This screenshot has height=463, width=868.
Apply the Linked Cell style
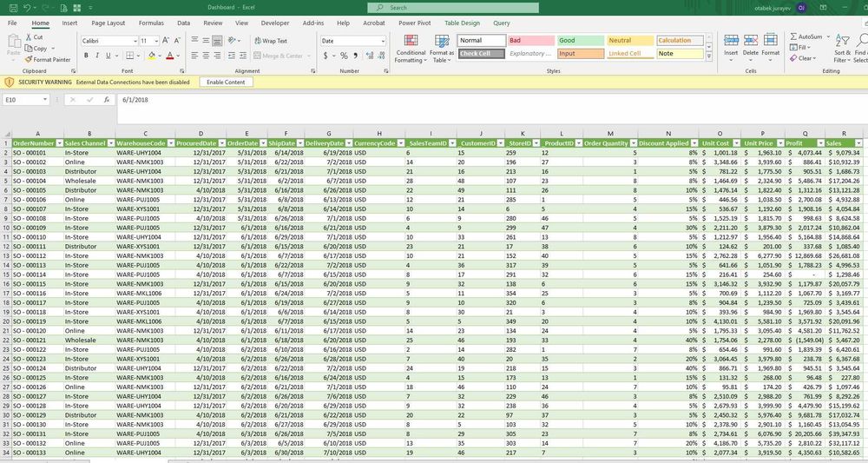(630, 54)
